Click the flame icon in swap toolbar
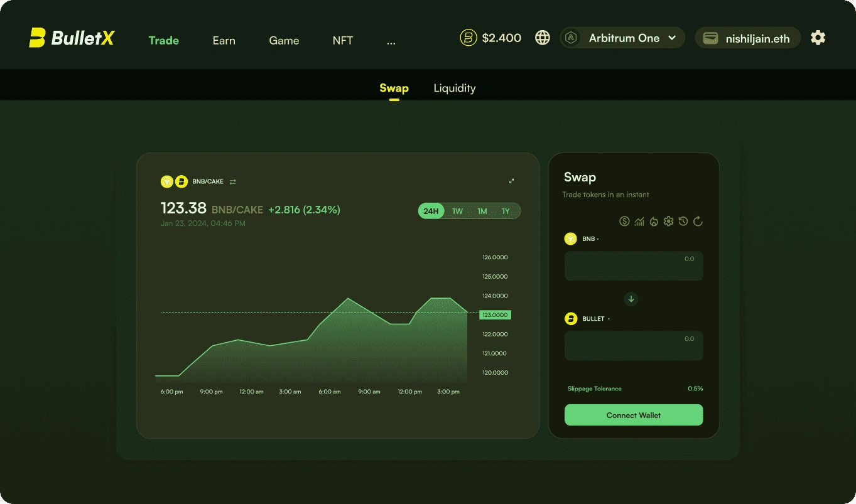The image size is (856, 504). pos(654,221)
